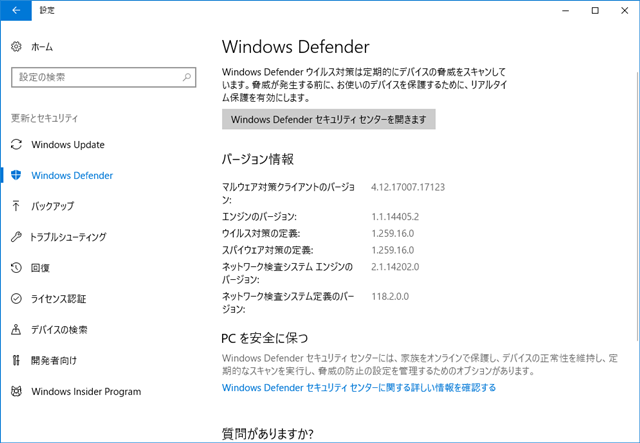Click the スパイウェア対策の定義 value 1.259.16.0
Screen dimensions: 640x443
tap(393, 250)
